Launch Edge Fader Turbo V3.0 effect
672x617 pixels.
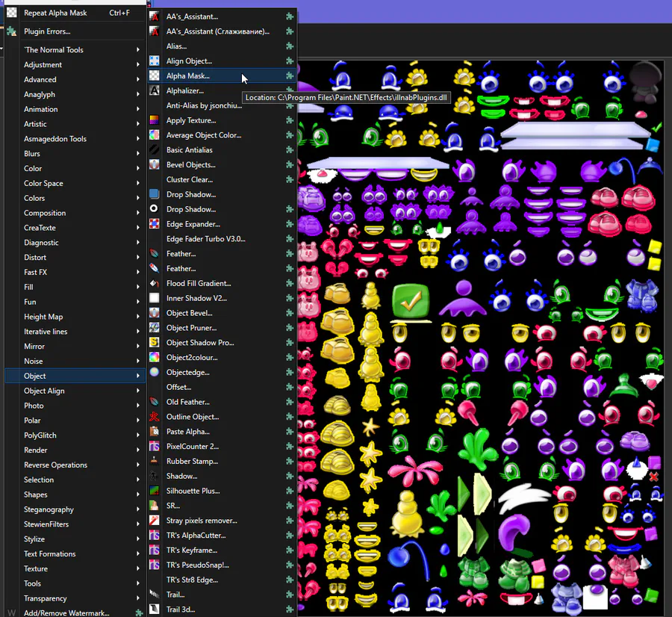pyautogui.click(x=222, y=239)
